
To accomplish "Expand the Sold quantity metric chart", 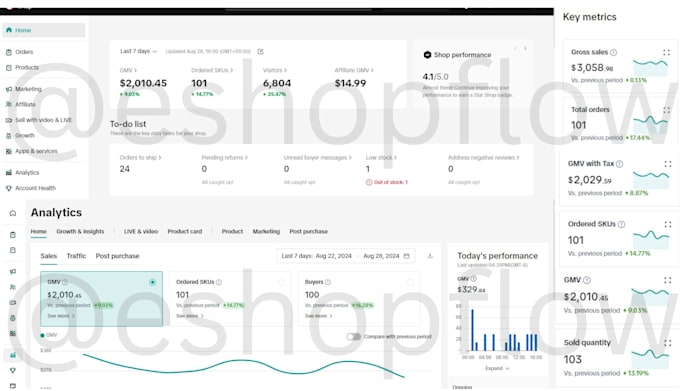I will click(x=668, y=343).
